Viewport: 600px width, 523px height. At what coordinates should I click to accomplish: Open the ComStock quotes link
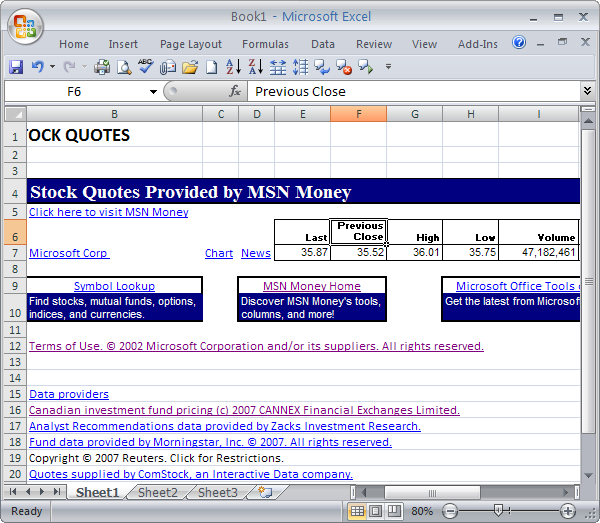191,474
